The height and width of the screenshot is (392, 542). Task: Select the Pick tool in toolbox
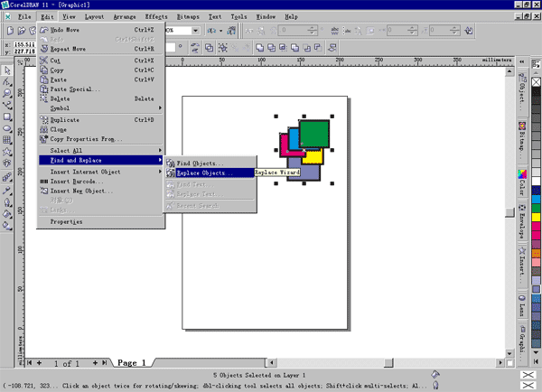pyautogui.click(x=7, y=70)
